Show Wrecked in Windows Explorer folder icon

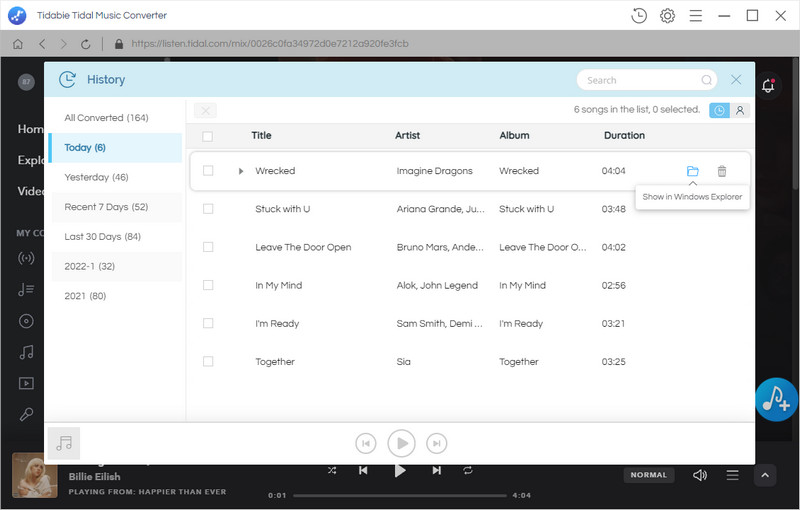click(692, 171)
